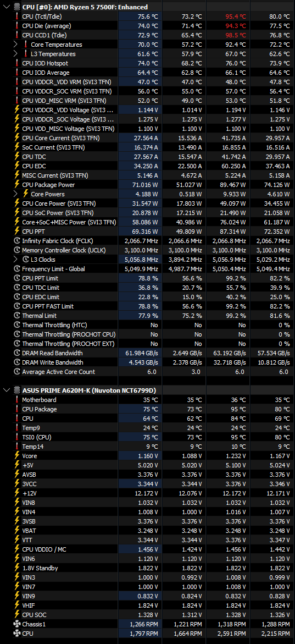
Task: Expand the L3 Temperatures group
Action: 15,54
